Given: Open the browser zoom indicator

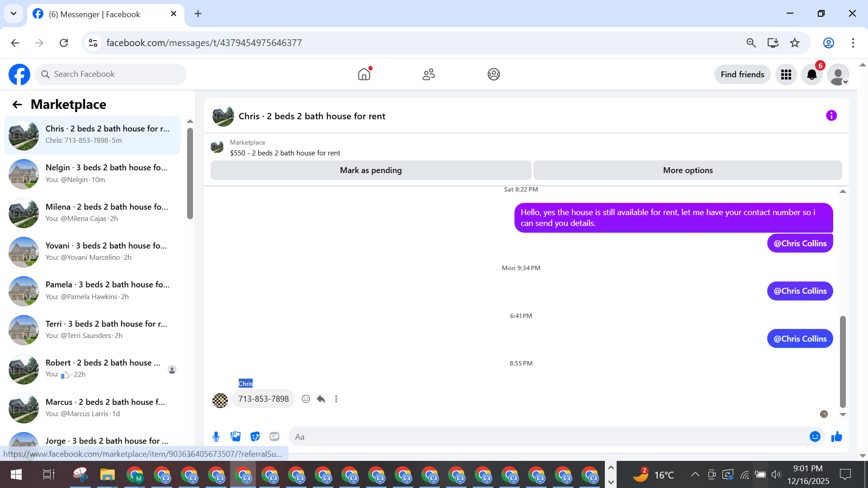Looking at the screenshot, I should (751, 43).
